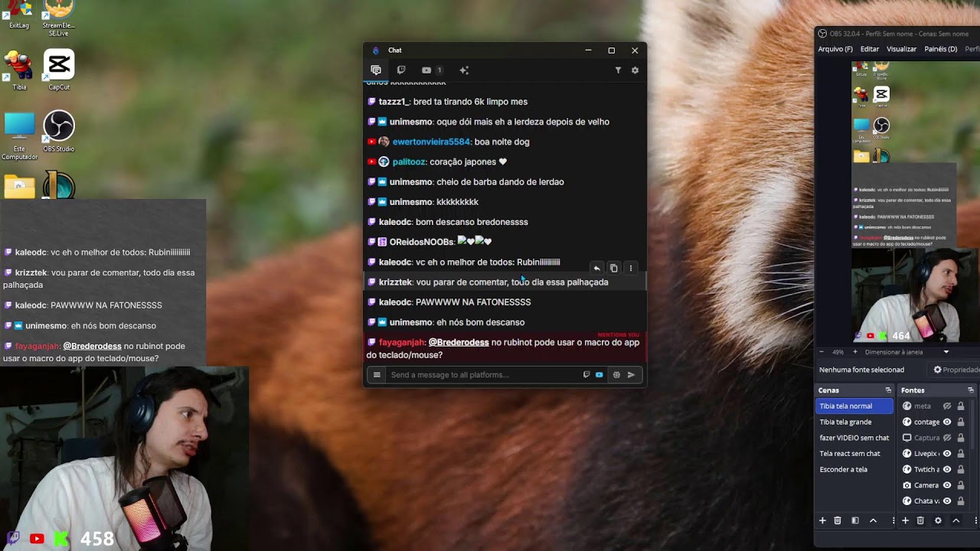The width and height of the screenshot is (980, 551).
Task: Click the emoji globe icon in message box
Action: tap(616, 375)
